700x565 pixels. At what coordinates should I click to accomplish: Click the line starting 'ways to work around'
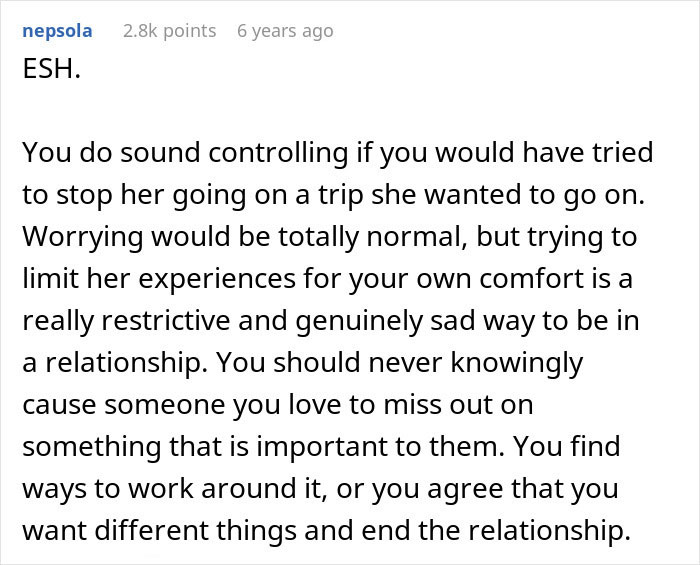point(321,489)
